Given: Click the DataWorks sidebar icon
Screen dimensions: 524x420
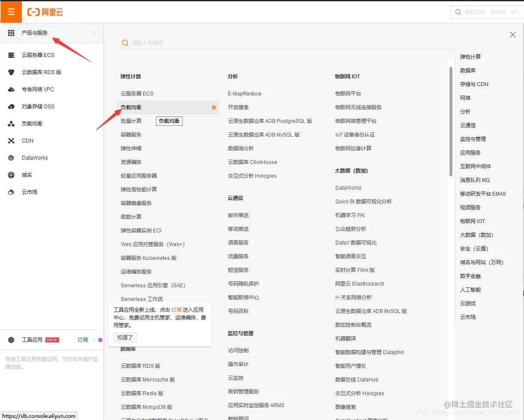Looking at the screenshot, I should tap(11, 158).
